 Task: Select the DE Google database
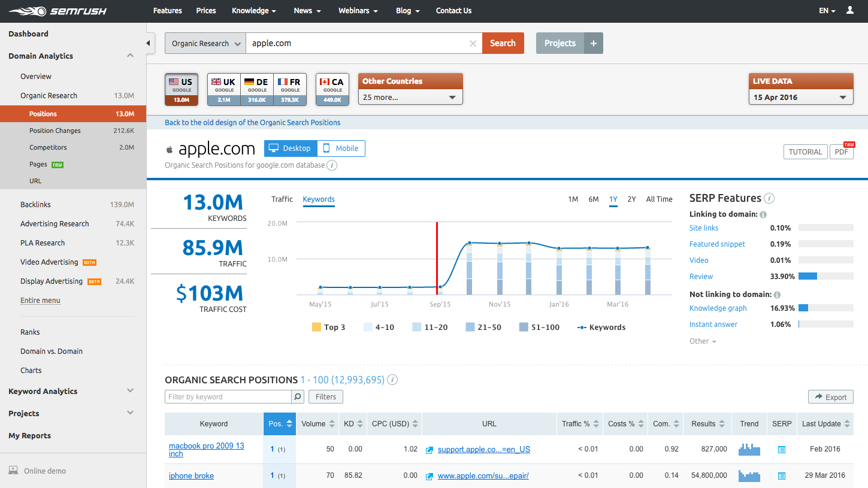(x=257, y=89)
